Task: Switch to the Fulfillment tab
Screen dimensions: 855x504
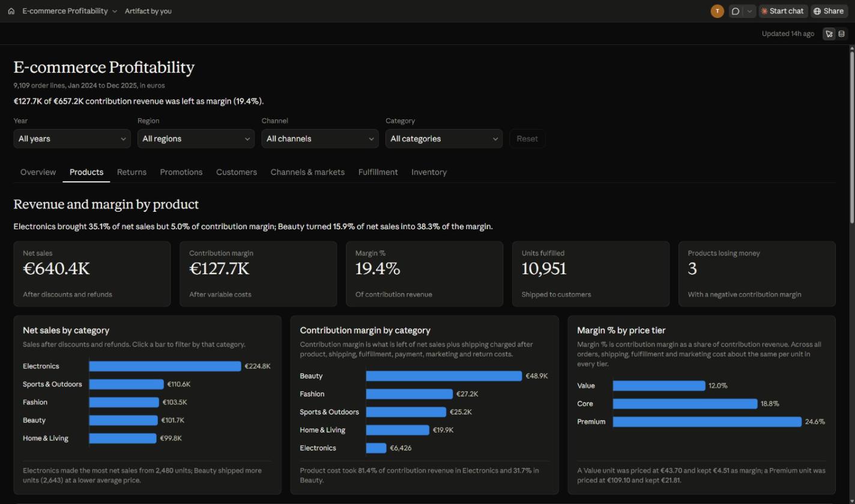Action: (x=378, y=172)
